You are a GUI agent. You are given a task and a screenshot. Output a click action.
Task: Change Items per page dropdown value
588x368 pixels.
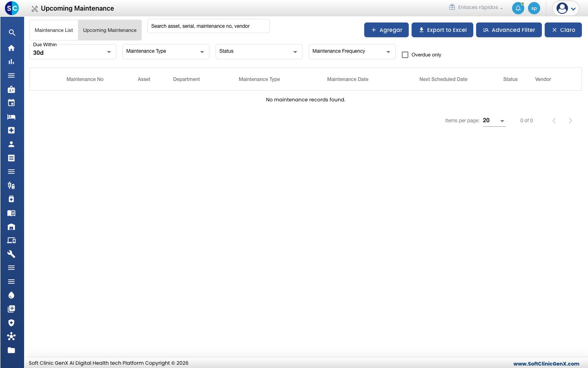(494, 121)
